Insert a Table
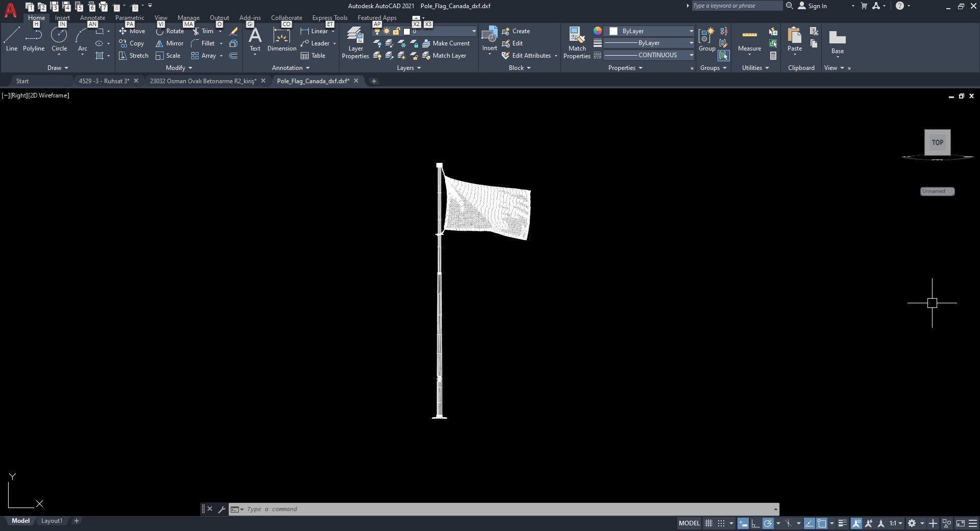Screen dimensions: 980x531 tap(313, 56)
